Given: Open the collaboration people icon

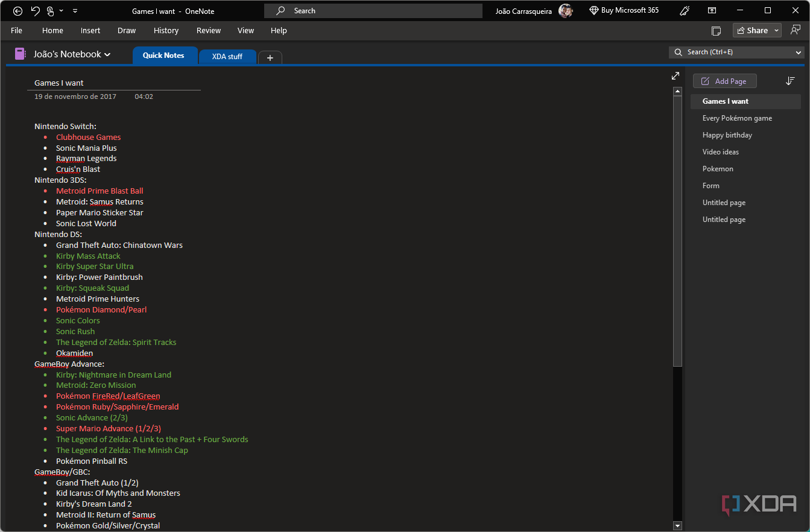Looking at the screenshot, I should [x=796, y=30].
